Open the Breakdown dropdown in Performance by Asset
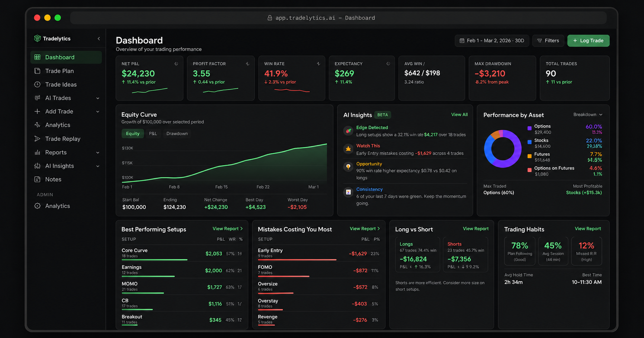This screenshot has width=644, height=338. (x=588, y=115)
